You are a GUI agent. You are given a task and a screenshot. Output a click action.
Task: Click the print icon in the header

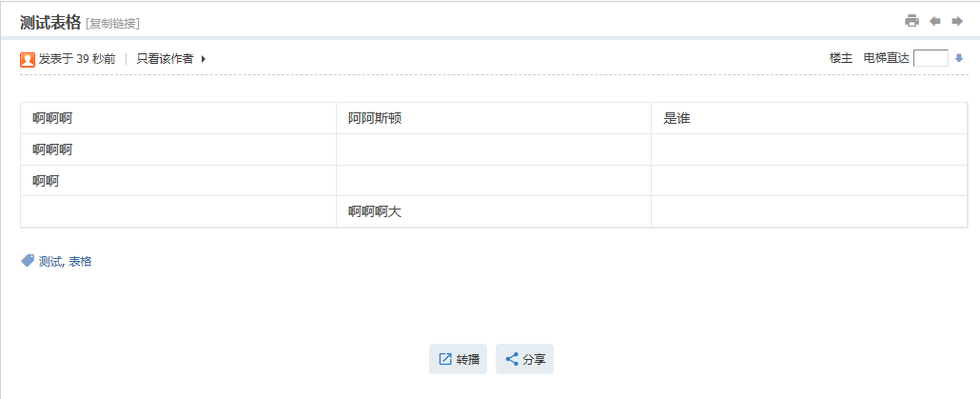tap(911, 21)
